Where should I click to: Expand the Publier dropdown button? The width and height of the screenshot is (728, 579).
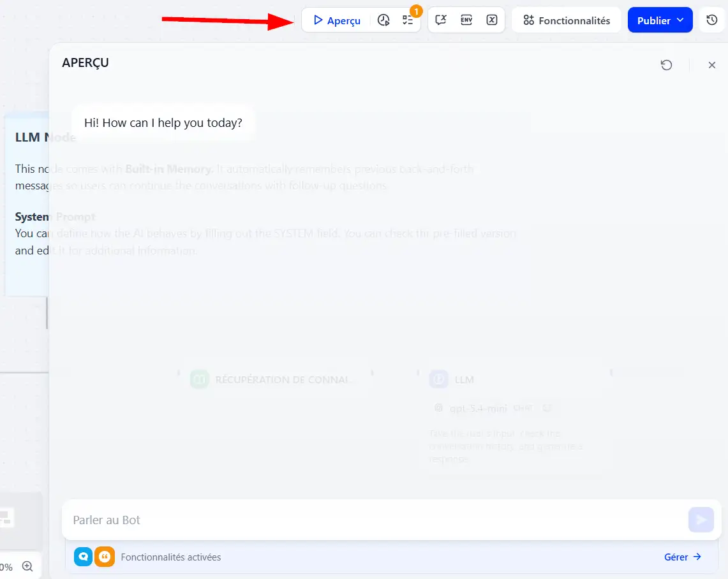pos(660,20)
